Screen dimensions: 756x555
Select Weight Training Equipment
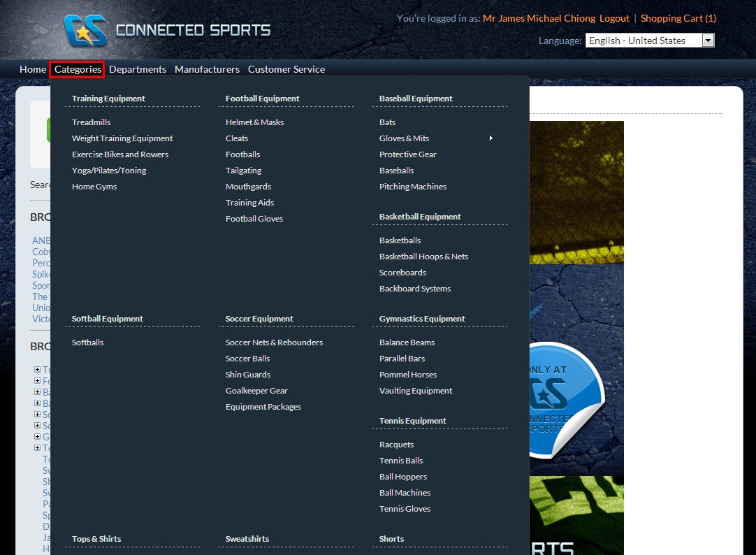coord(122,138)
